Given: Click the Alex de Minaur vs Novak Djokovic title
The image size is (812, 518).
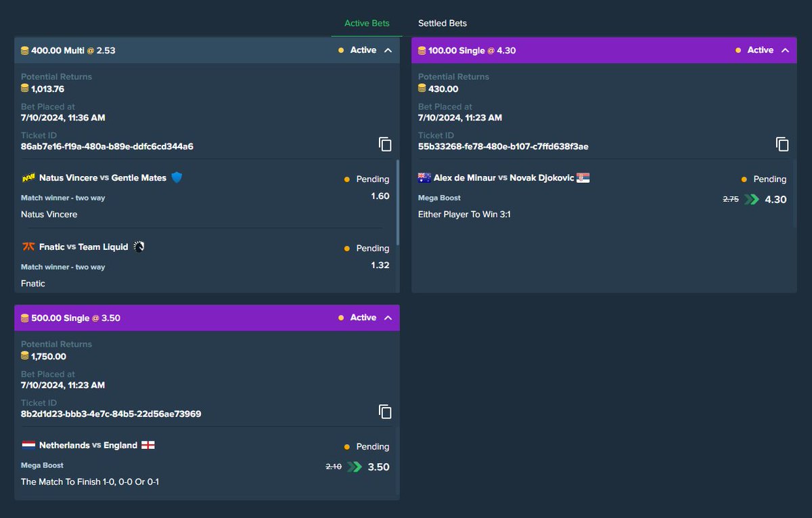Looking at the screenshot, I should (x=504, y=178).
